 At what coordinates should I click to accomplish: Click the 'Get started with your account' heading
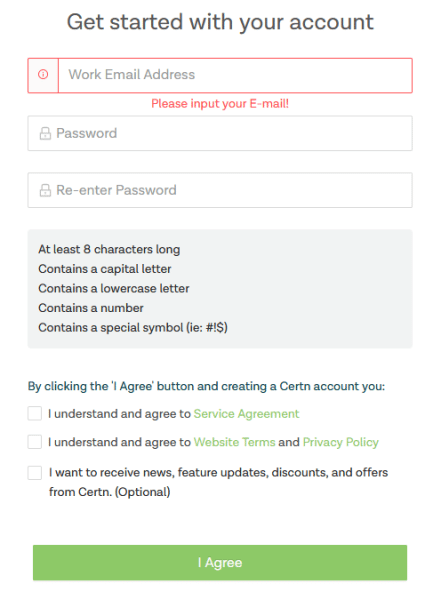[x=220, y=22]
